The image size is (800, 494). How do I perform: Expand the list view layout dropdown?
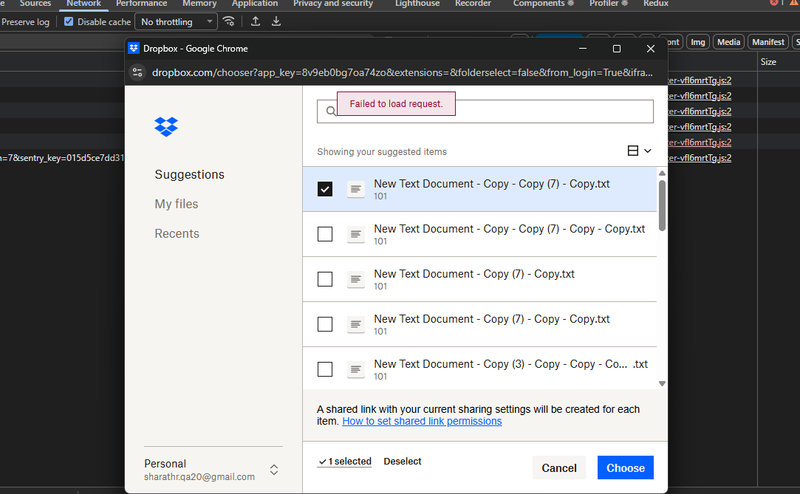(x=638, y=151)
